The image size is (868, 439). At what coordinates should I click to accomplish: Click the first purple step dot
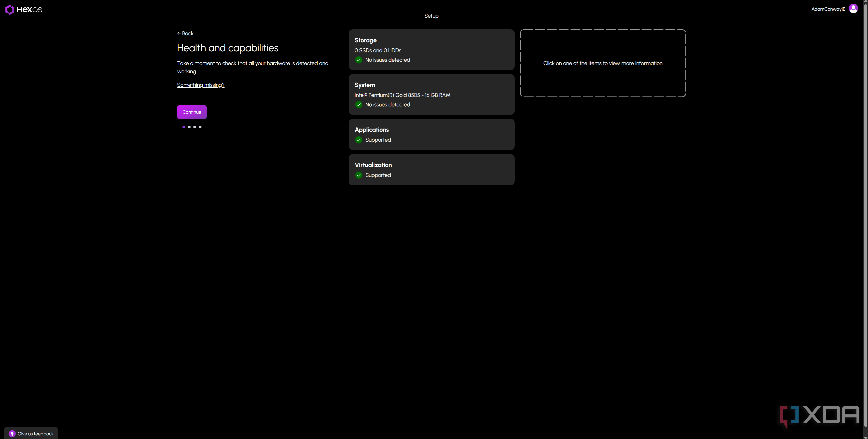tap(184, 127)
